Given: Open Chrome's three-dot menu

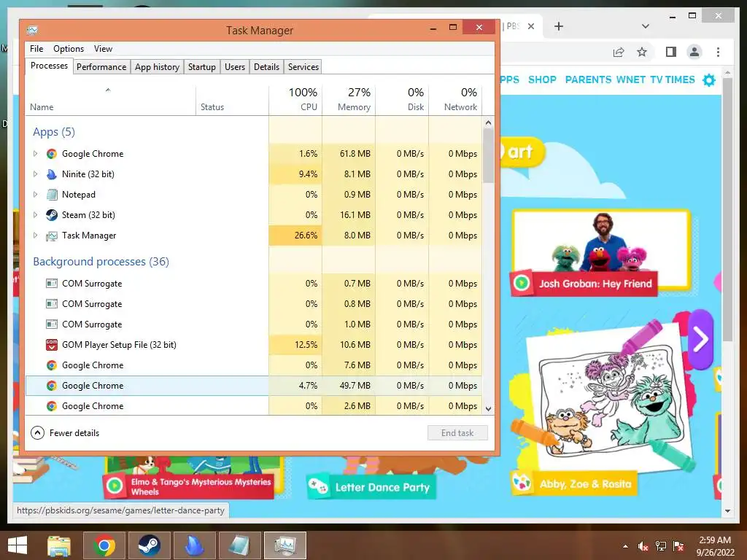Looking at the screenshot, I should click(718, 52).
